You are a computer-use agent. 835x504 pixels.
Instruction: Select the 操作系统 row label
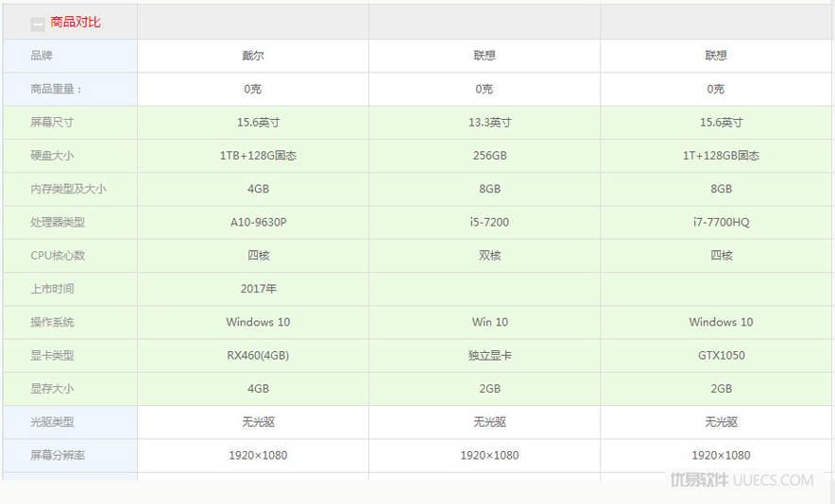pyautogui.click(x=52, y=322)
